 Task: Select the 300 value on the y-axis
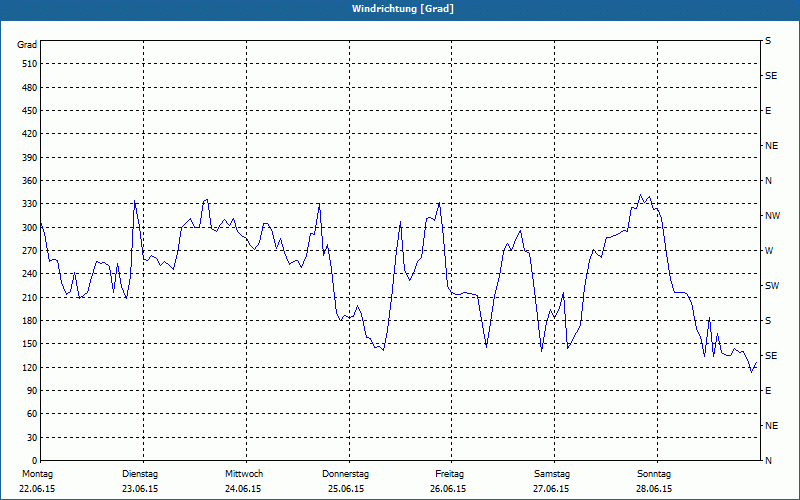click(29, 228)
